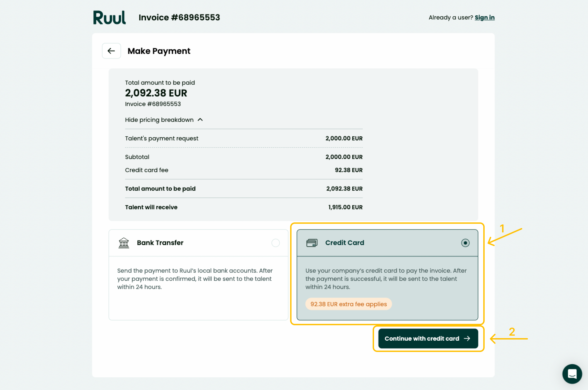Continue with credit card
The image size is (588, 390).
[x=428, y=339]
